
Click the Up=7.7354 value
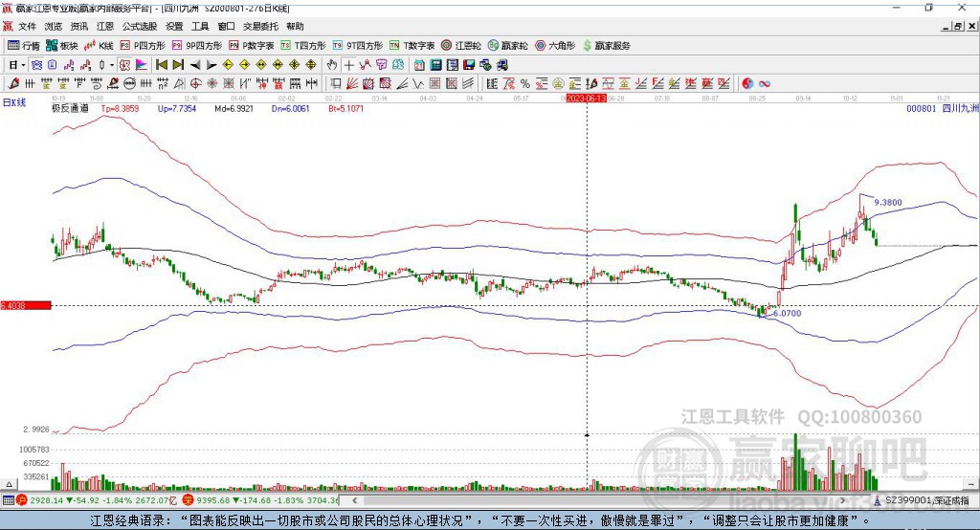pos(177,108)
